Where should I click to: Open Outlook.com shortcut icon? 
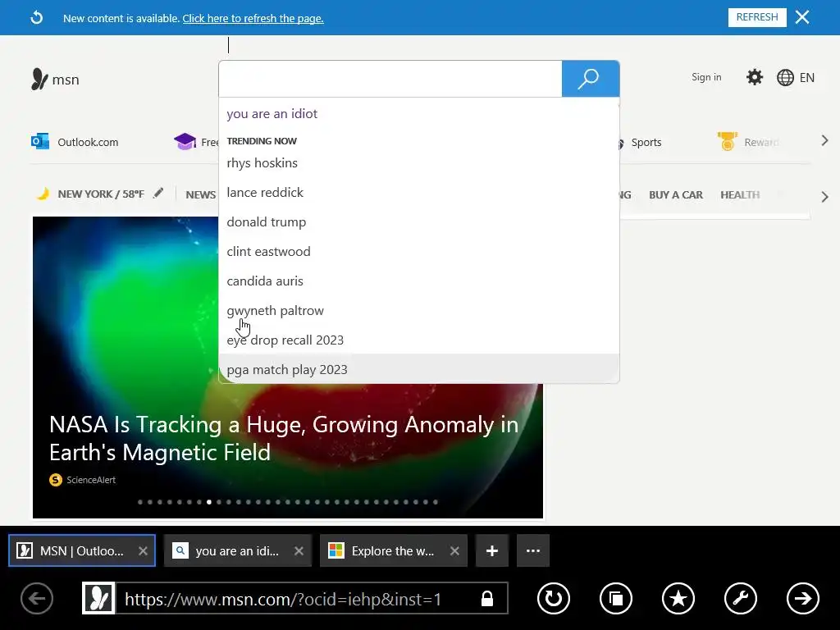click(40, 141)
